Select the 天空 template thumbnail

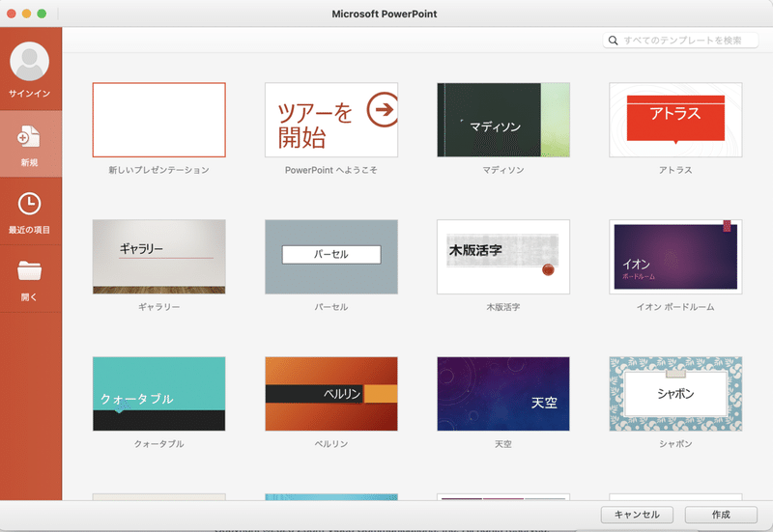503,394
